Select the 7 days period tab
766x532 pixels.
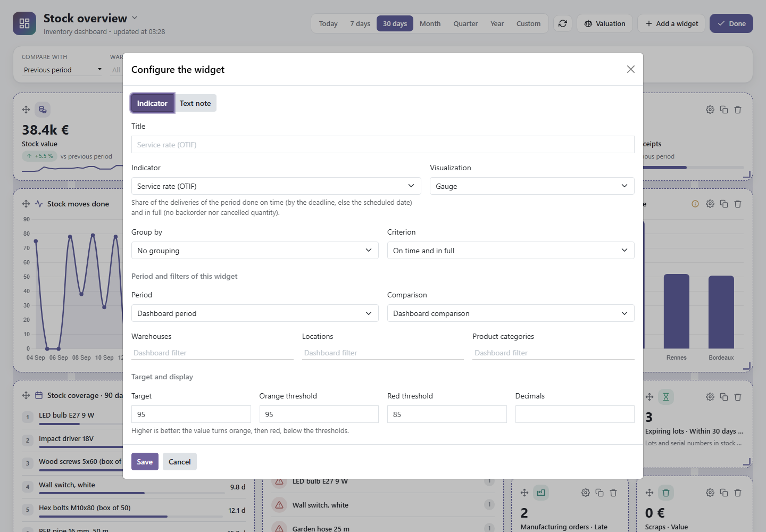click(360, 23)
